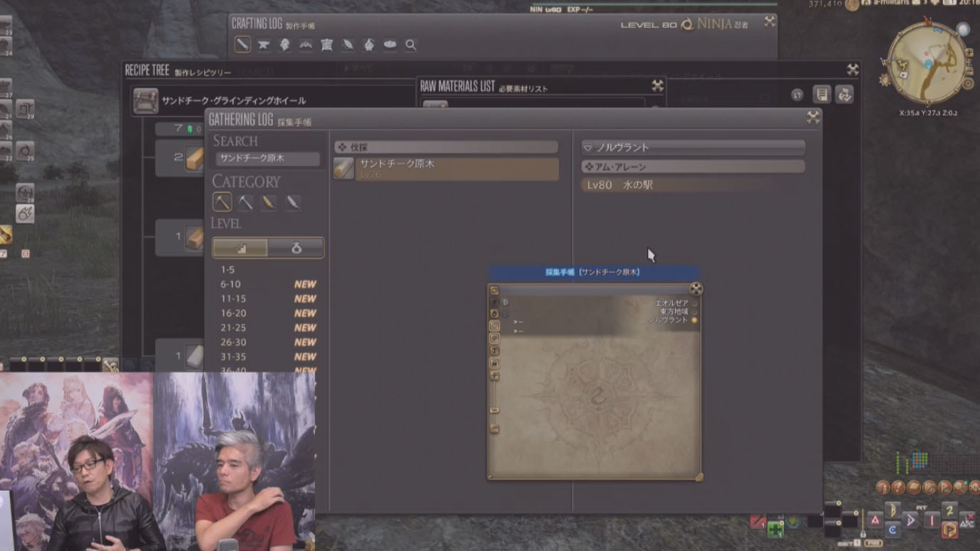Open the Character main menu icon
Screen dimensions: 980x551
click(884, 487)
